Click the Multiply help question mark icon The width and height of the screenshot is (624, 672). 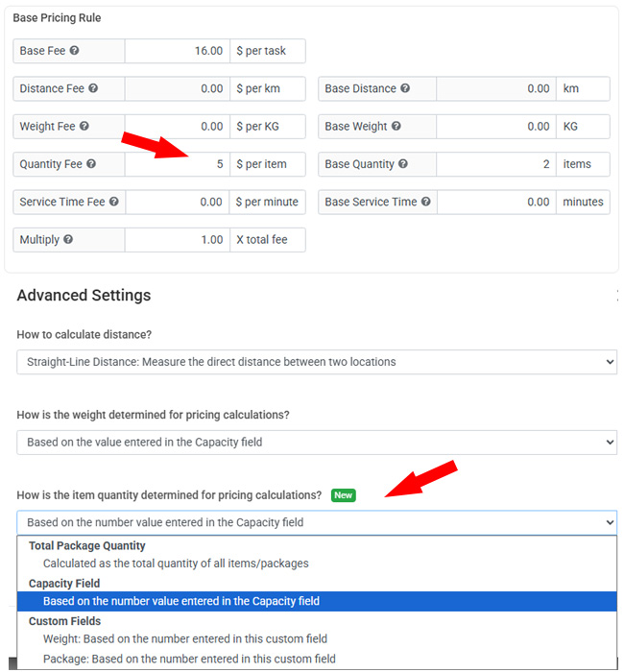[x=68, y=239]
